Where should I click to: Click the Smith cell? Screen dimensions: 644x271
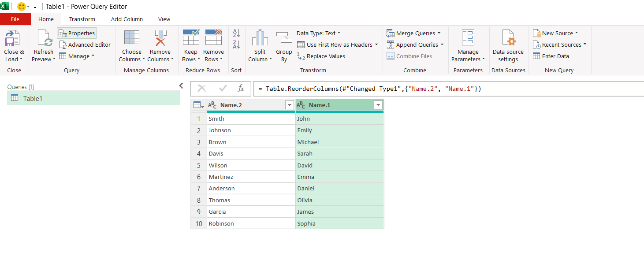tap(251, 119)
